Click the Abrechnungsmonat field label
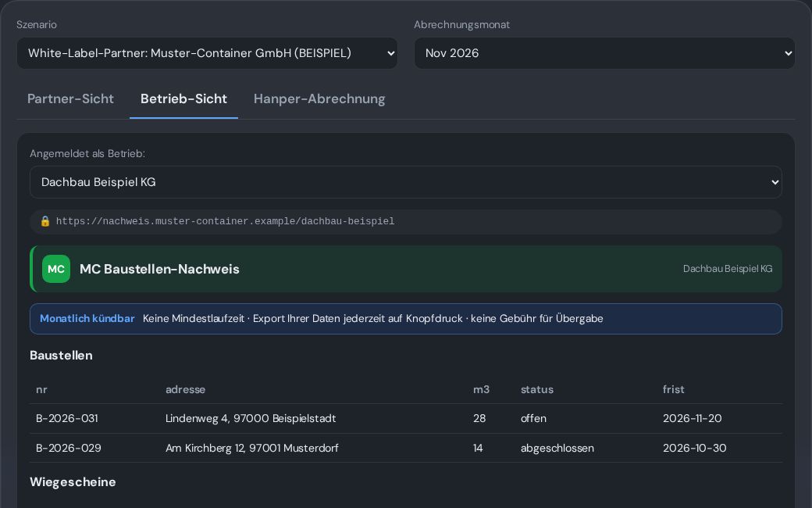 [x=462, y=24]
